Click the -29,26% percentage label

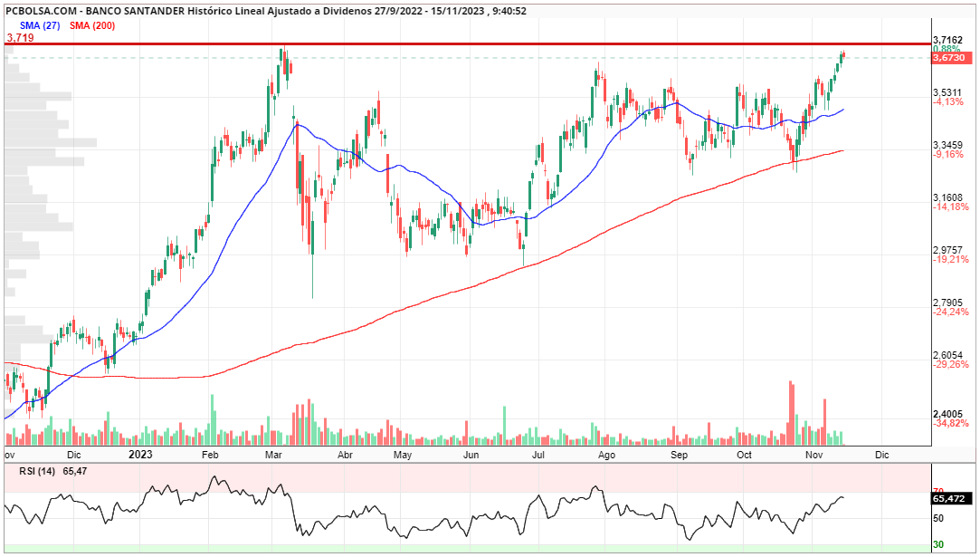point(951,364)
